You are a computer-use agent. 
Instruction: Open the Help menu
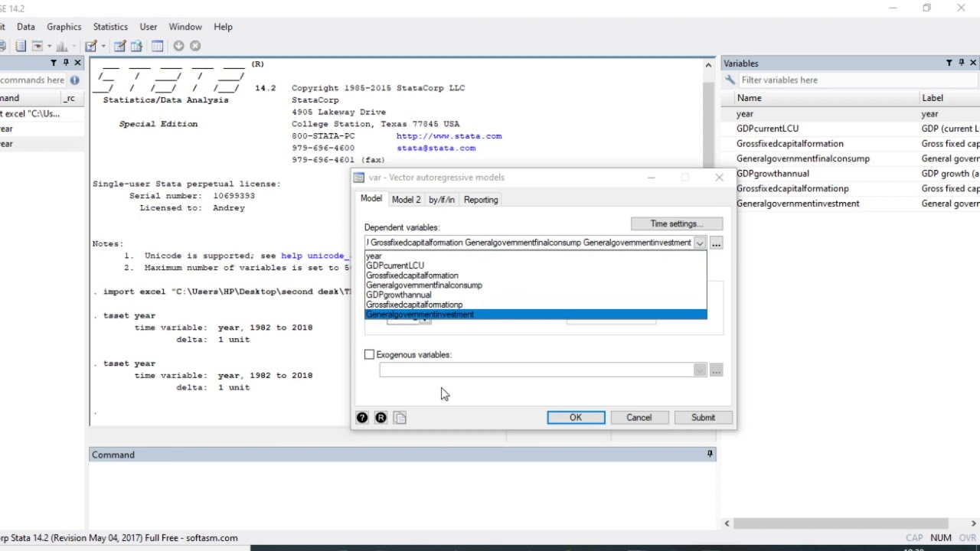click(x=223, y=27)
